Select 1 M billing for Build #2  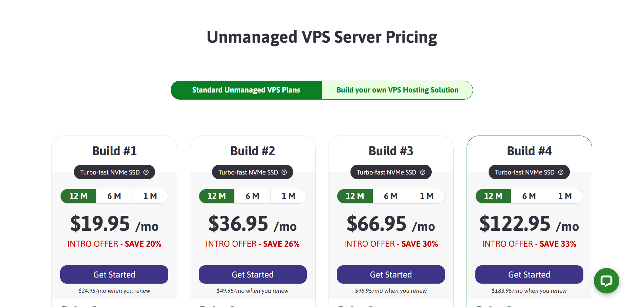(x=288, y=196)
